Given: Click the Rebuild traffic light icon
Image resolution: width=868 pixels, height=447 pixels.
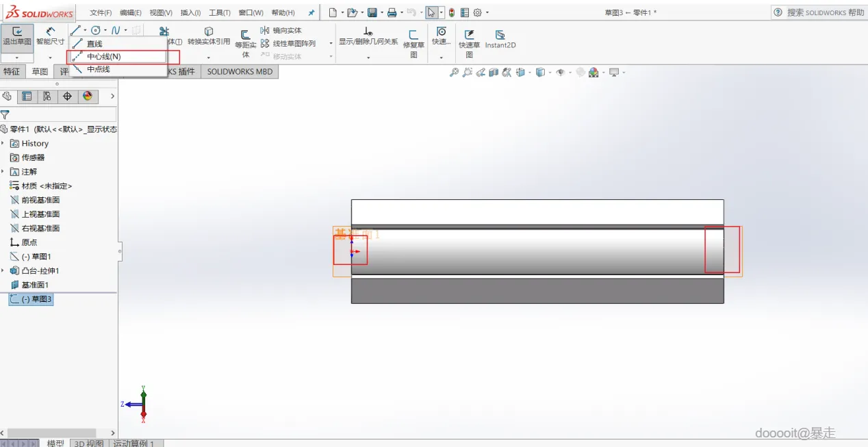Looking at the screenshot, I should click(452, 12).
